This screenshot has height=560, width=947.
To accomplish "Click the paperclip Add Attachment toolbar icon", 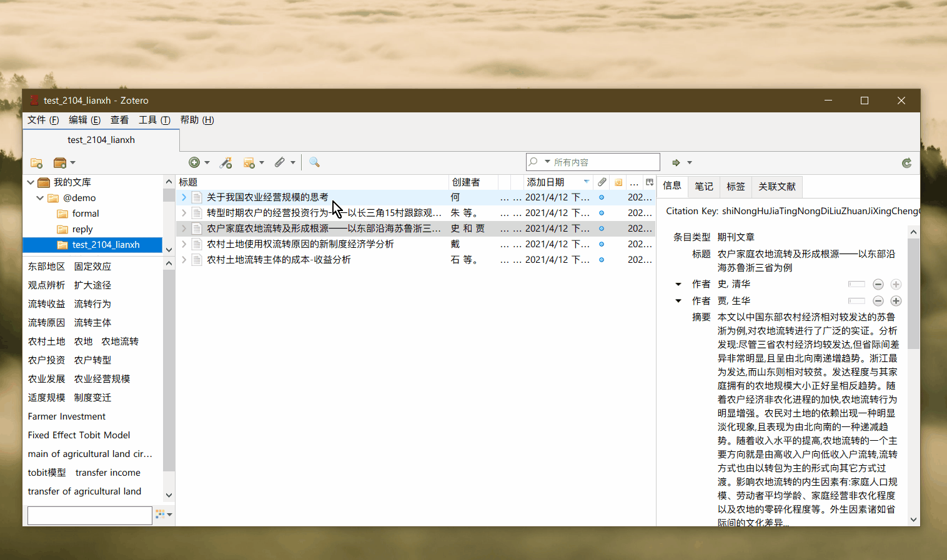I will (280, 162).
